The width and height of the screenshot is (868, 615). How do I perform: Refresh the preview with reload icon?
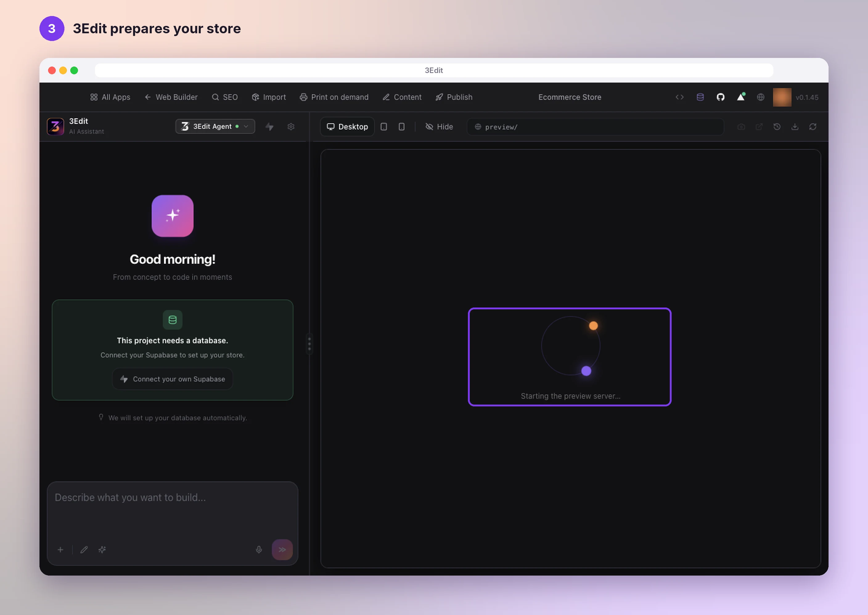tap(813, 127)
